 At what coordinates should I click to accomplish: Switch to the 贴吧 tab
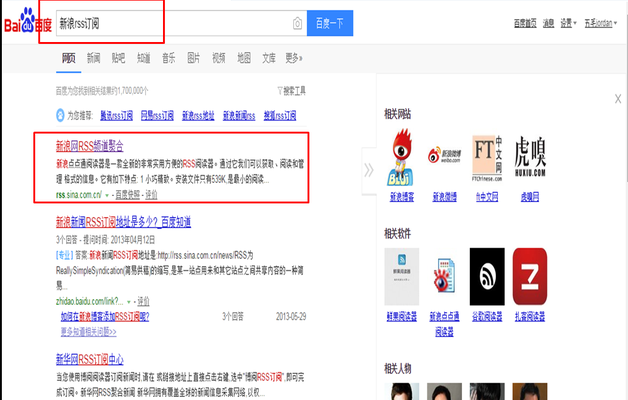point(118,58)
